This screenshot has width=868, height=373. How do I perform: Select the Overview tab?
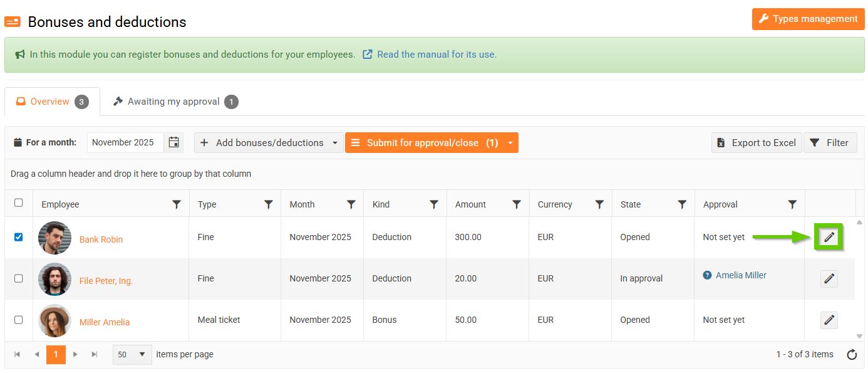click(51, 102)
